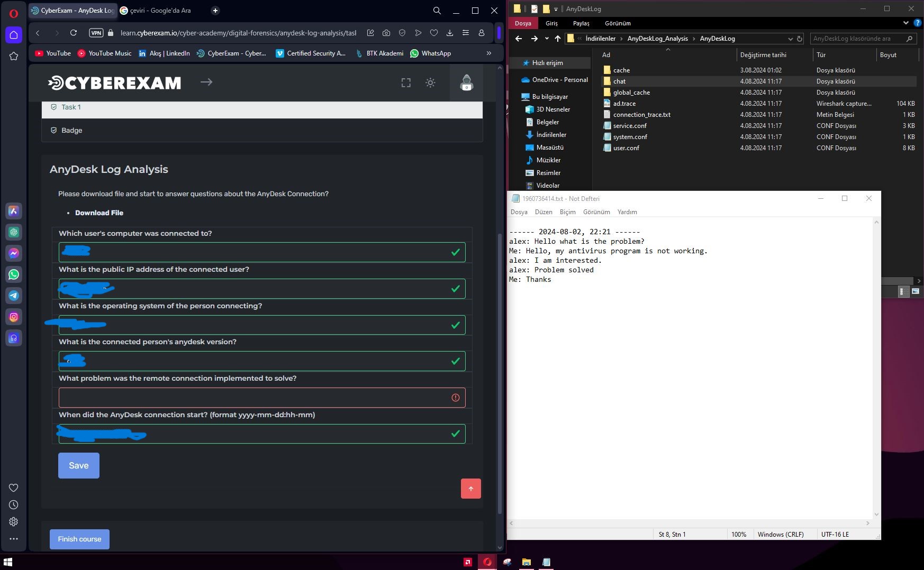The width and height of the screenshot is (924, 570).
Task: Open Telegram from the Opera sidebar
Action: coord(14,296)
